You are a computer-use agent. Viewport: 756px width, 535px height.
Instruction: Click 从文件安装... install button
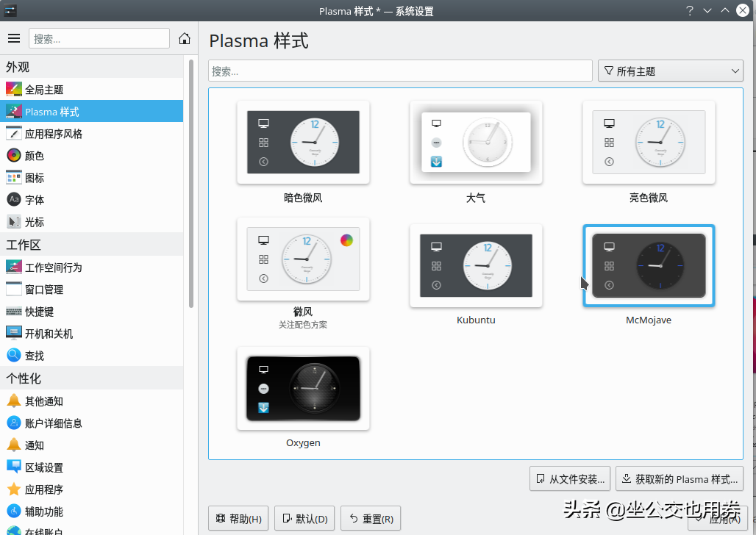[x=570, y=478]
